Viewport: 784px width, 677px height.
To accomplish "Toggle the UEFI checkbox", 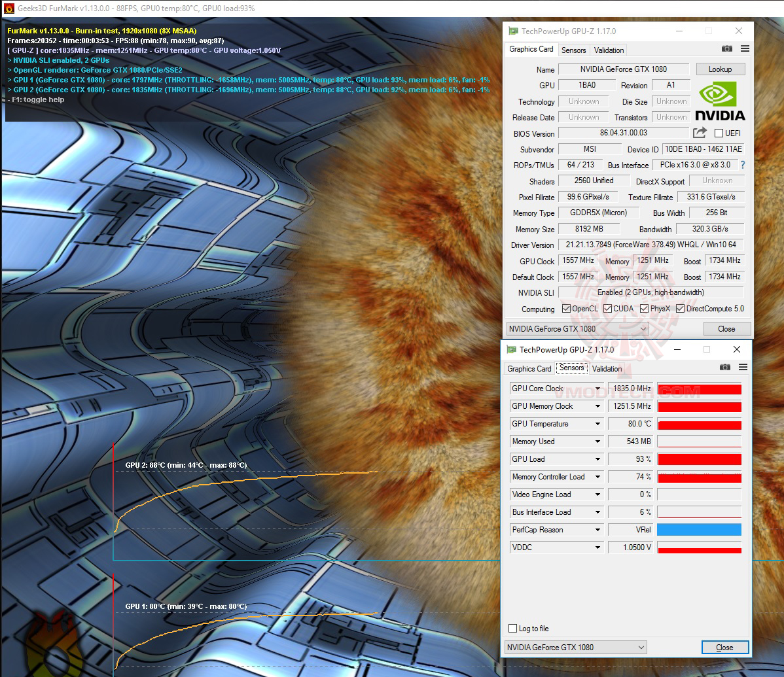I will coord(719,133).
